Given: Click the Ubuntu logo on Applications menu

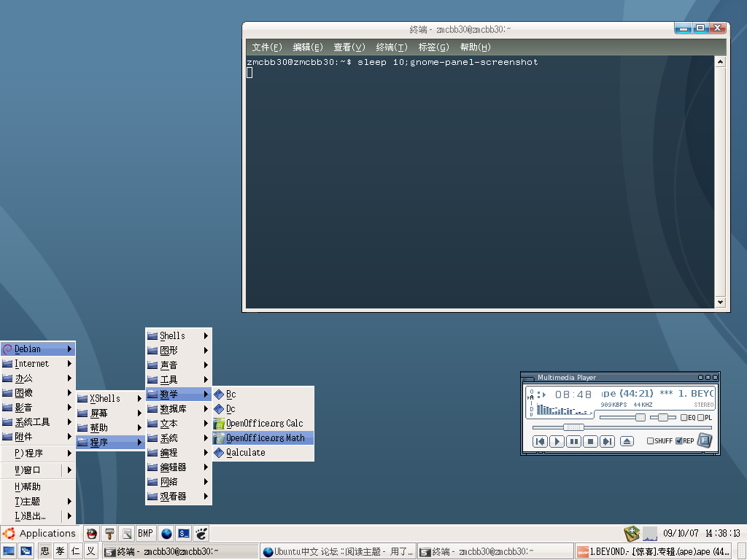Looking at the screenshot, I should [9, 533].
